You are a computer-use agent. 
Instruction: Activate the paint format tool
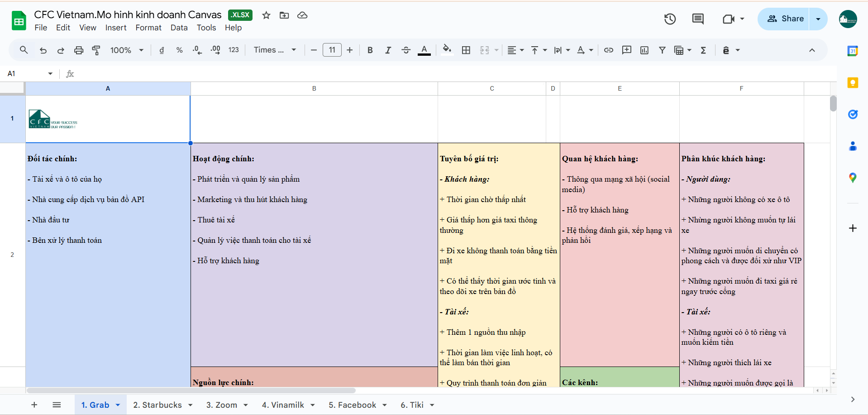(96, 50)
